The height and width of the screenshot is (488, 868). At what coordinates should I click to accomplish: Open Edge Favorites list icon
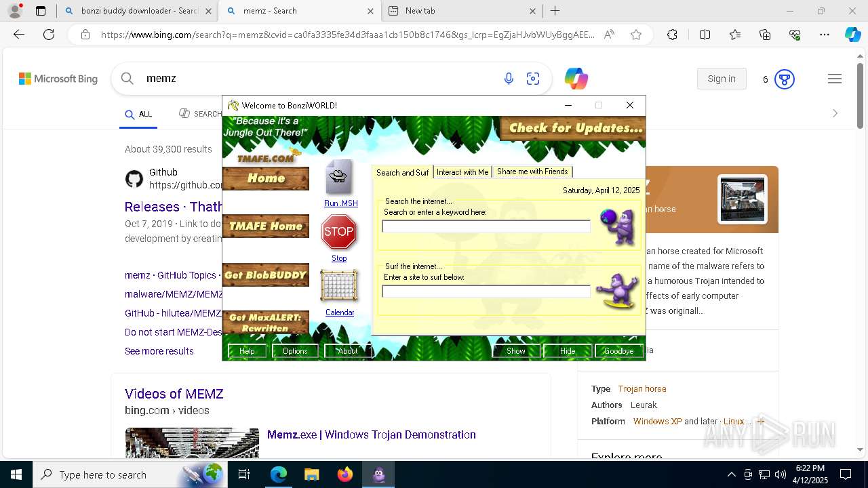735,35
